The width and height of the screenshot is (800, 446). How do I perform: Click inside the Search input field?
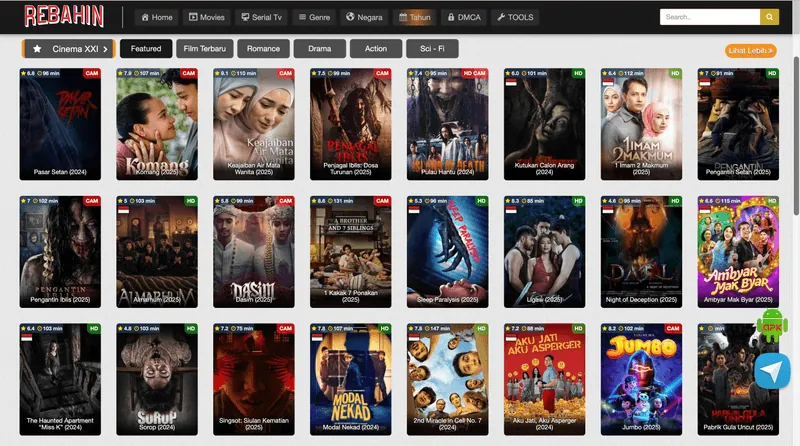(709, 17)
